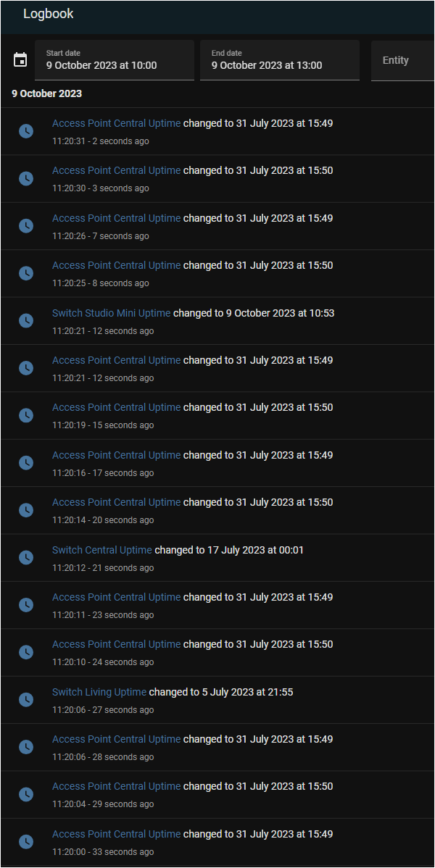Open the Start date field
The height and width of the screenshot is (868, 435).
(x=115, y=60)
